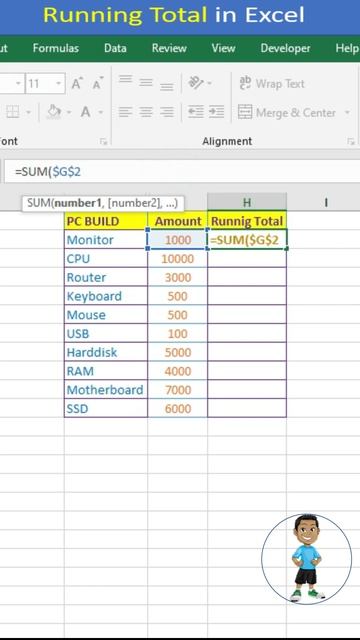Select the Router cell
Image resolution: width=360 pixels, height=640 pixels.
pyautogui.click(x=106, y=277)
